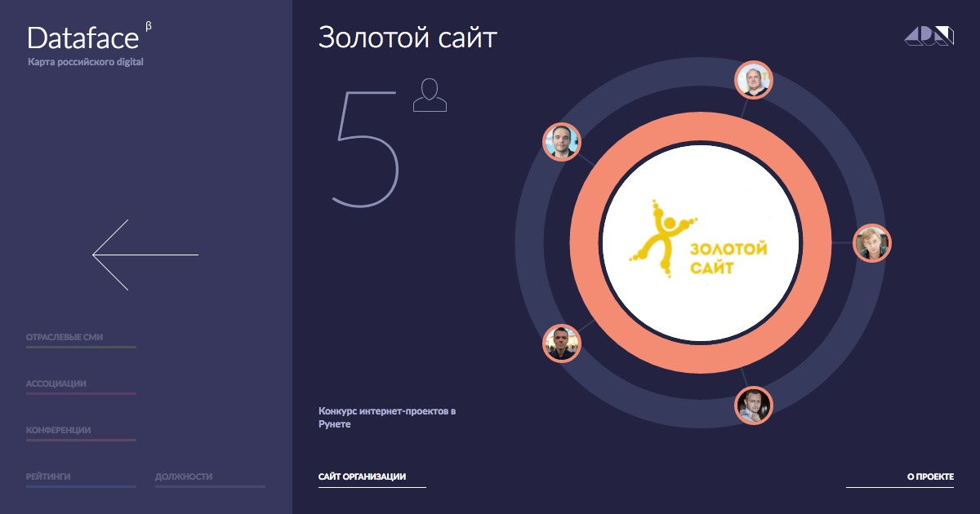The width and height of the screenshot is (980, 514).
Task: Open the Dataface home logo
Action: (x=89, y=38)
